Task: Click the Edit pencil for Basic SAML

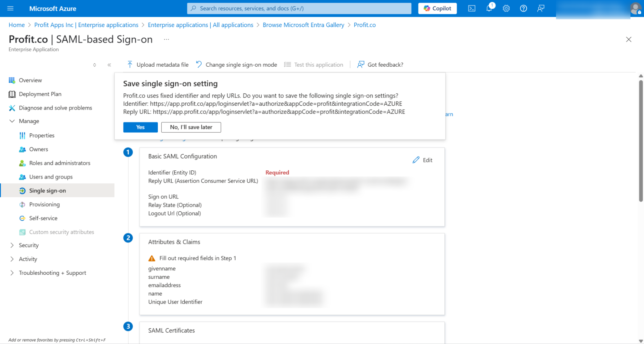Action: pos(422,160)
